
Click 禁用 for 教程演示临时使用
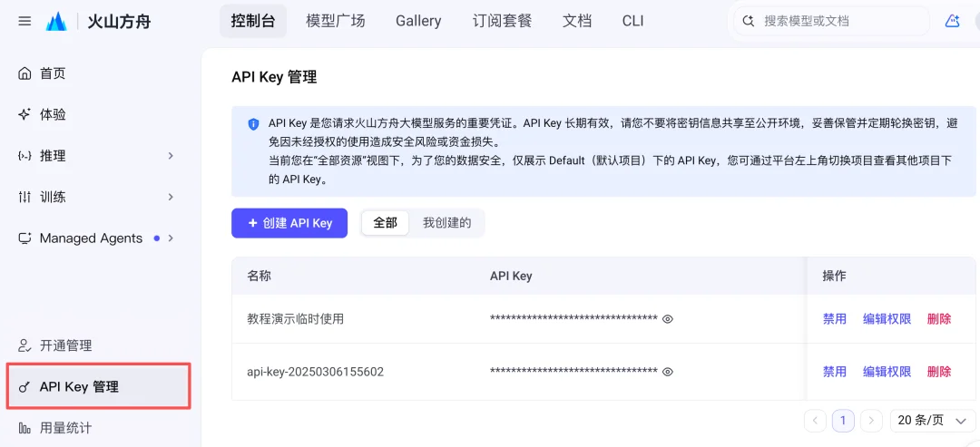[x=835, y=319]
